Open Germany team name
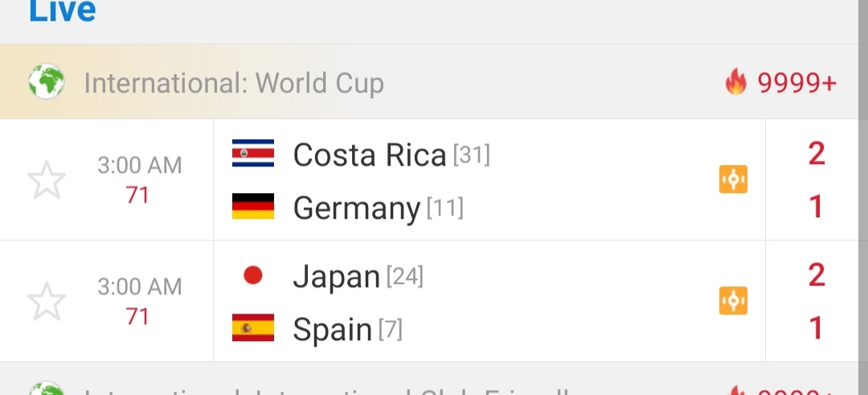868x395 pixels. (356, 208)
